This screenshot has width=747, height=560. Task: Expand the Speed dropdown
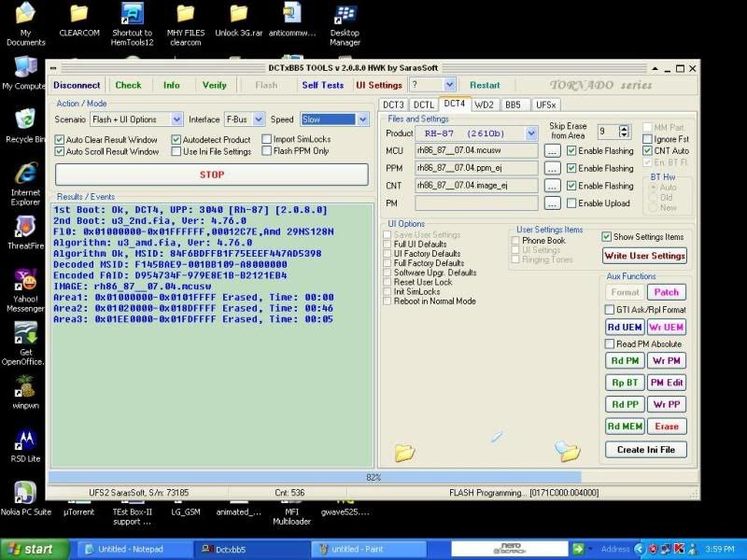tap(363, 119)
